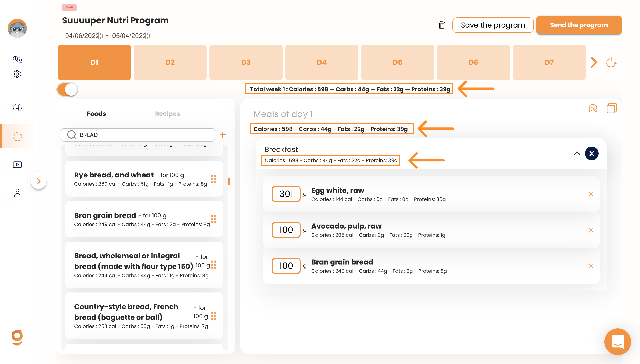Open the dumbbell workouts sidebar icon
This screenshot has height=364, width=640.
(x=17, y=108)
